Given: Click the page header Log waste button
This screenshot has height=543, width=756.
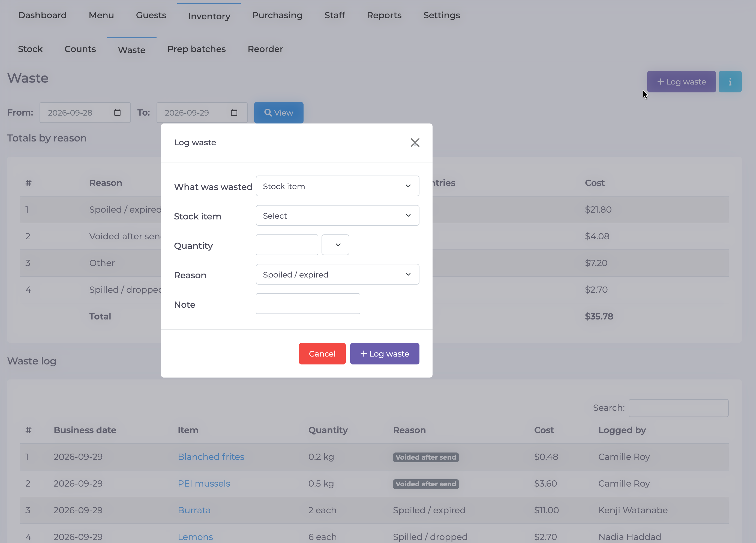Looking at the screenshot, I should click(681, 82).
